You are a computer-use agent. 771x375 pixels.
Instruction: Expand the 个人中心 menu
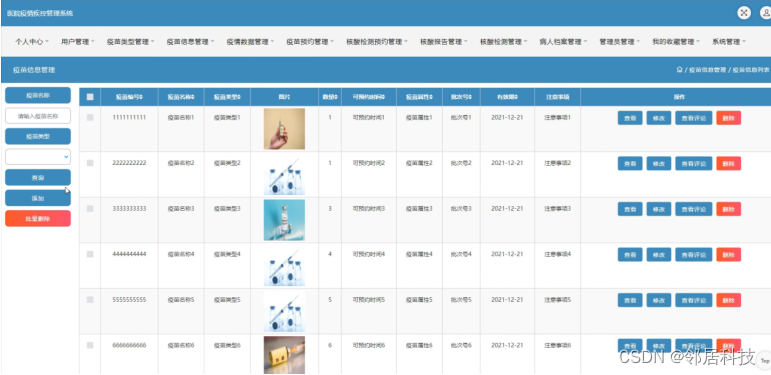pos(32,42)
